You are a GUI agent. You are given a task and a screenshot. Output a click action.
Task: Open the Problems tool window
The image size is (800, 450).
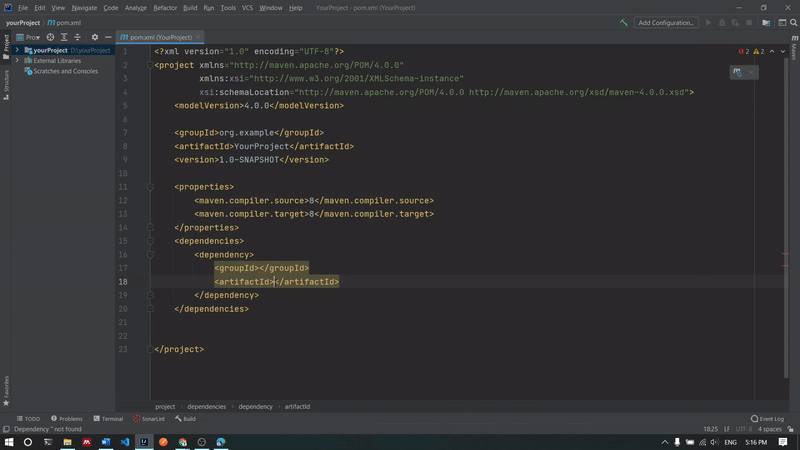[x=67, y=419]
